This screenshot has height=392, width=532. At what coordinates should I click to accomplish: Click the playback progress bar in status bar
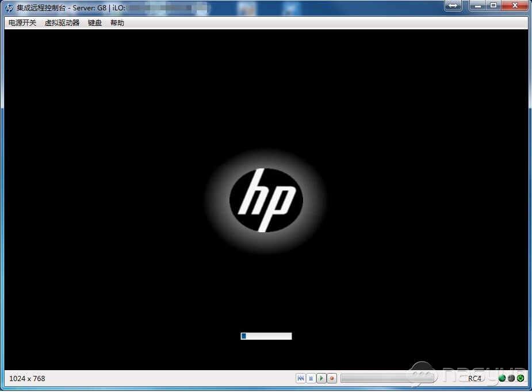[387, 378]
